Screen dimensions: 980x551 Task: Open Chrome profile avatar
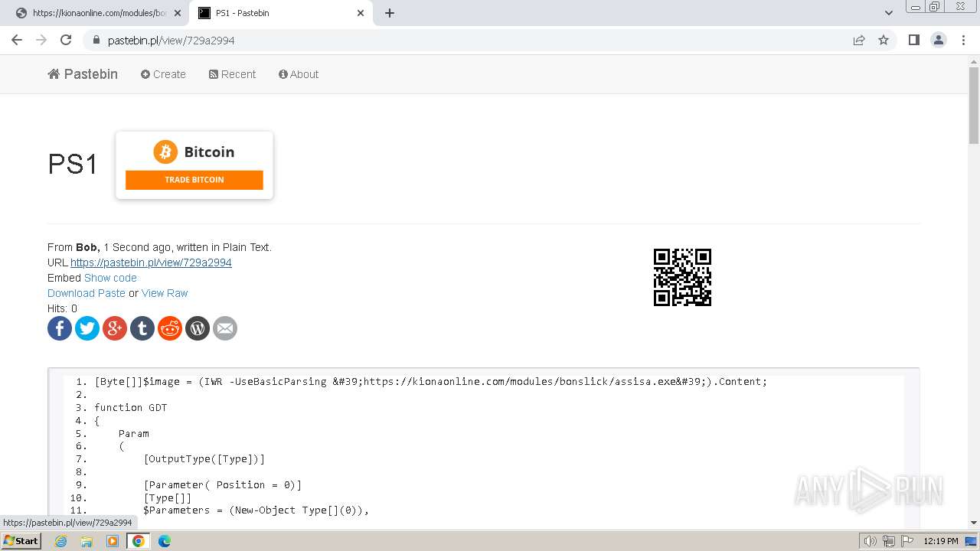pos(939,40)
